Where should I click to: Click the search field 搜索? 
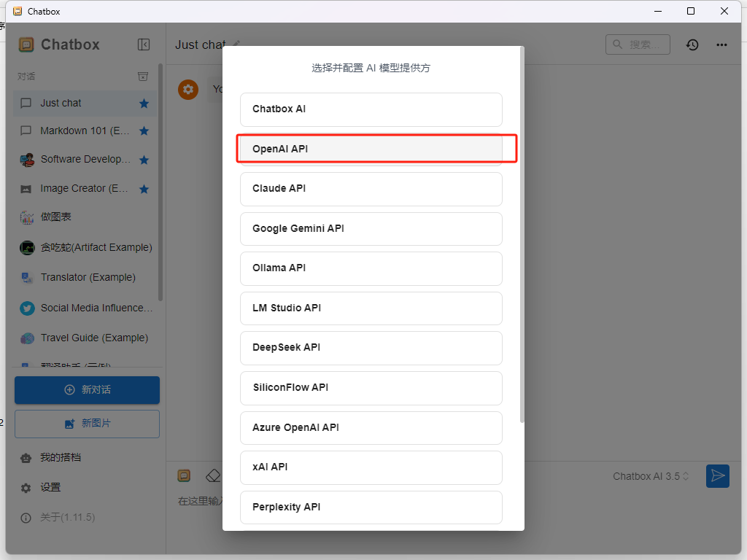tap(638, 44)
